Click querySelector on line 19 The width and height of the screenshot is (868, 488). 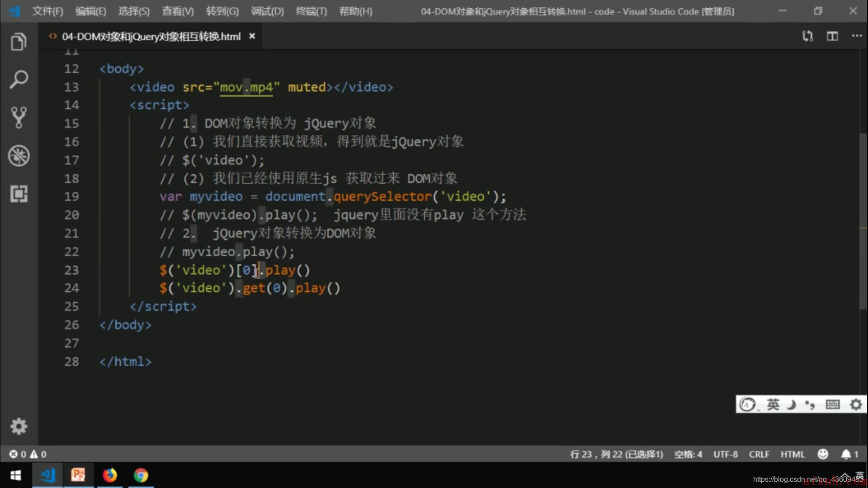tap(382, 197)
